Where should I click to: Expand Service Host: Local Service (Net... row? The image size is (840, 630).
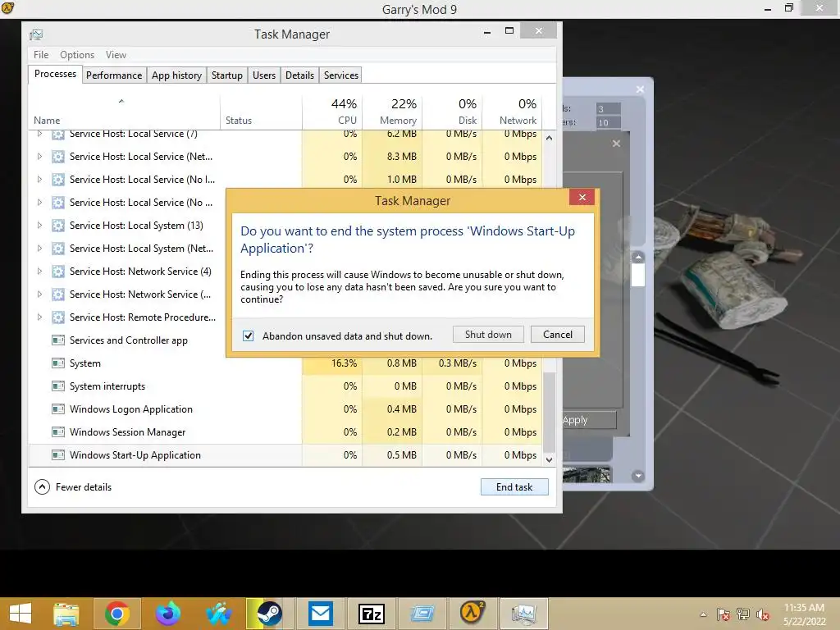[39, 157]
